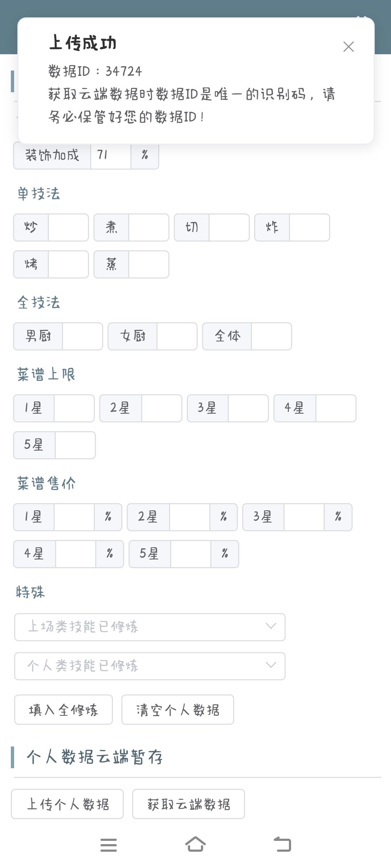The height and width of the screenshot is (868, 391).
Task: Tap the Android back navigation icon
Action: click(x=282, y=844)
